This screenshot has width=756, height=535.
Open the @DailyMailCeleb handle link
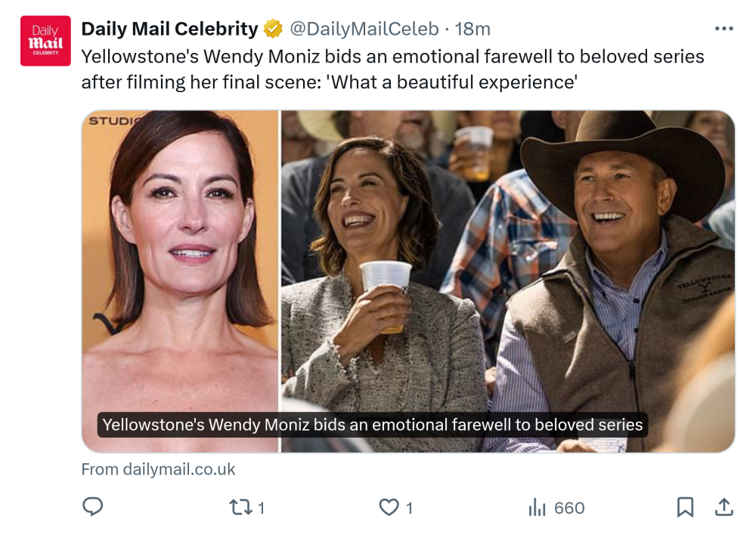point(364,29)
